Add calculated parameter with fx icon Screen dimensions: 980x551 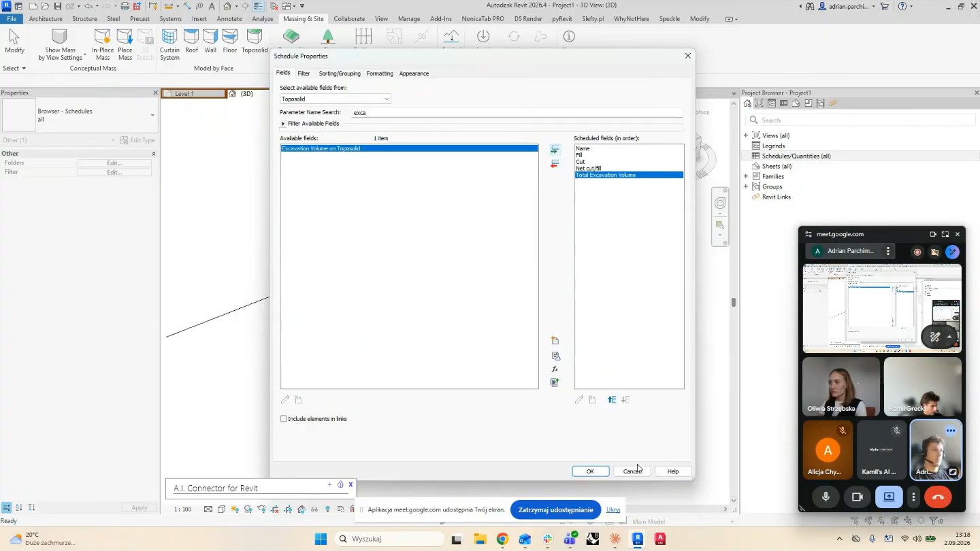555,369
